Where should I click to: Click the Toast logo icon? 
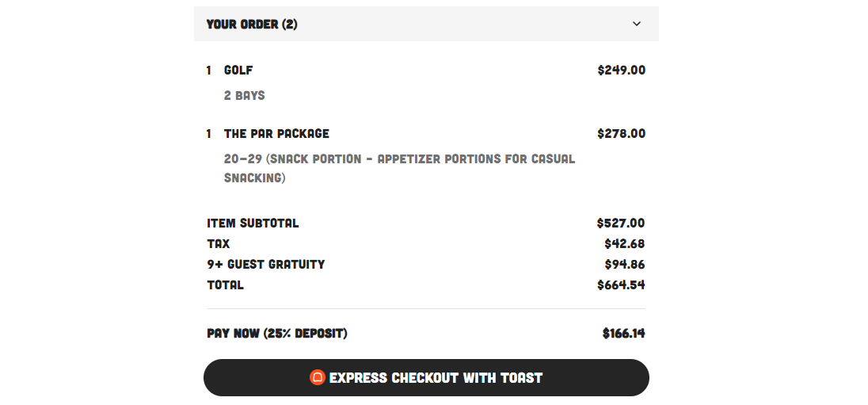(318, 377)
